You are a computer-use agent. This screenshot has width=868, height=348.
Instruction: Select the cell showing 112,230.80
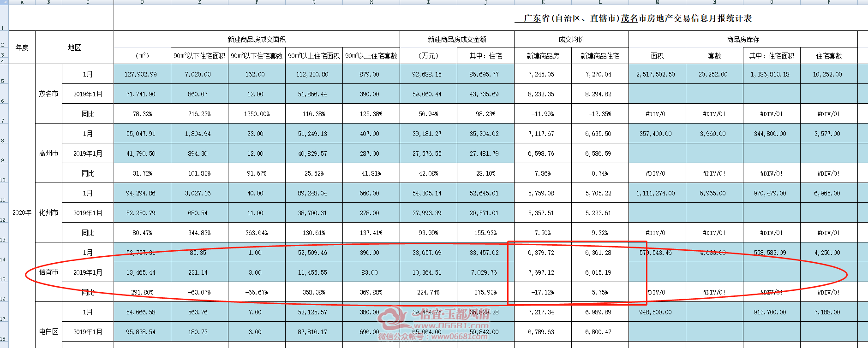314,74
